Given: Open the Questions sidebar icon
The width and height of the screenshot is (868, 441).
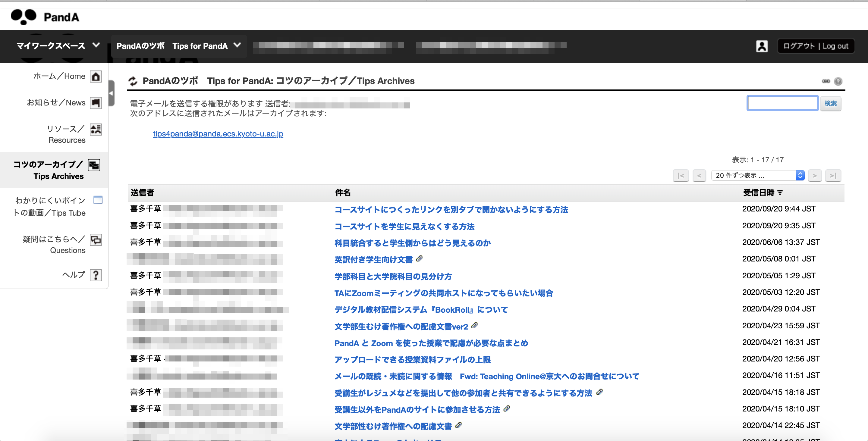Looking at the screenshot, I should point(96,239).
